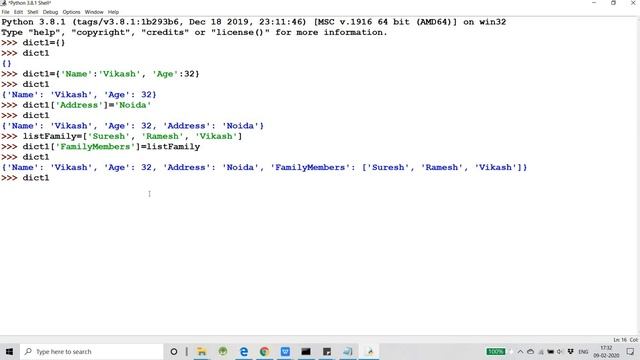Image resolution: width=640 pixels, height=360 pixels.
Task: Open Cortana circle icon on taskbar
Action: click(x=173, y=351)
